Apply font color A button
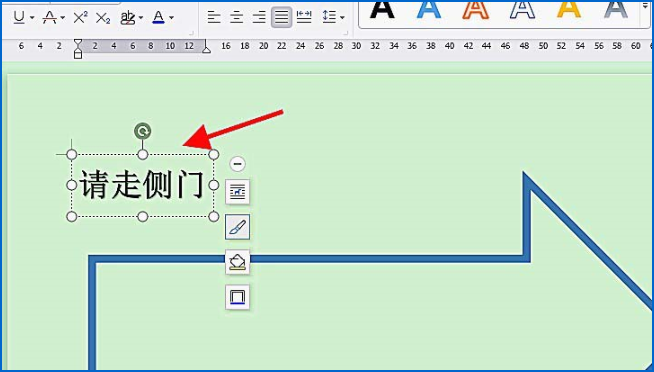Image resolution: width=654 pixels, height=372 pixels. [x=158, y=18]
